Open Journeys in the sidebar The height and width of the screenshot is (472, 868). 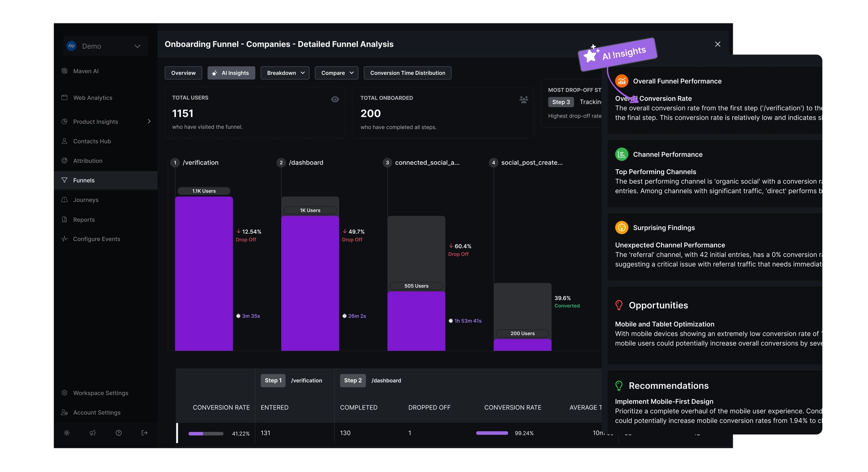coord(86,200)
